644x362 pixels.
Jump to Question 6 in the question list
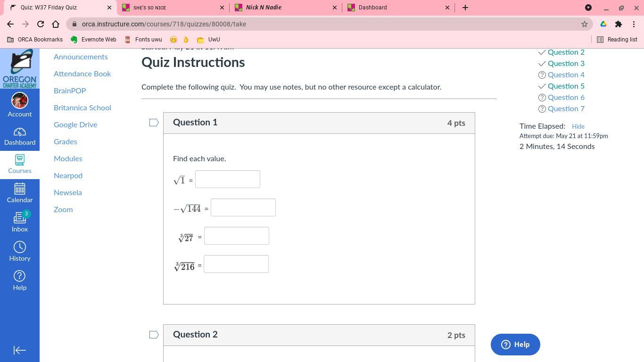tap(566, 97)
